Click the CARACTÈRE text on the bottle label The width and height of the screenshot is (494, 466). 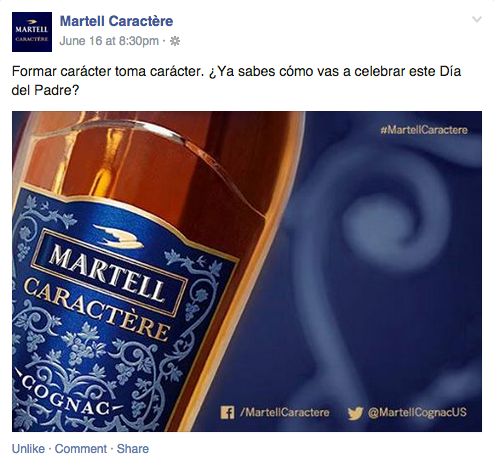coord(97,308)
